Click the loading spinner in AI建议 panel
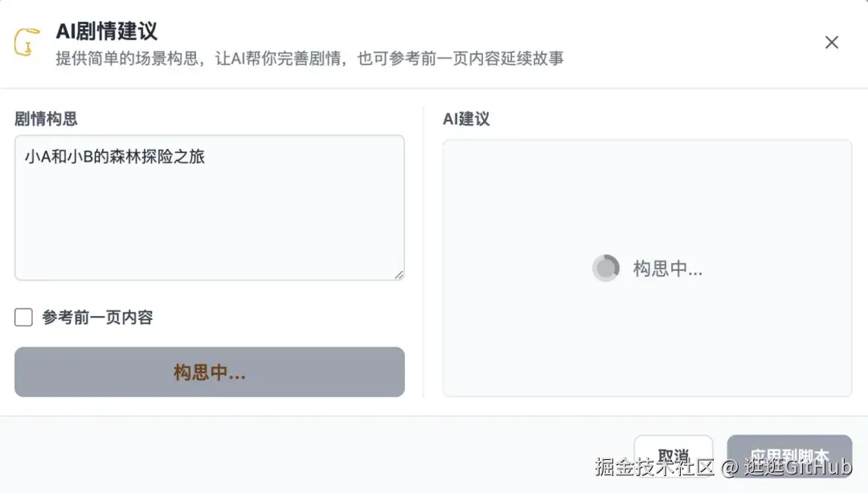Image resolution: width=868 pixels, height=493 pixels. (x=606, y=268)
